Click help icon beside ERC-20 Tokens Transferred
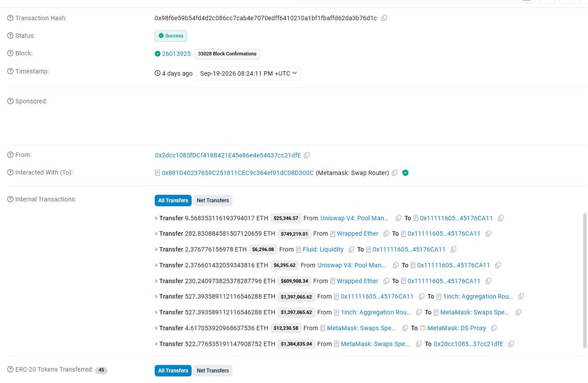Viewport: 588px width, 383px height. pos(10,370)
